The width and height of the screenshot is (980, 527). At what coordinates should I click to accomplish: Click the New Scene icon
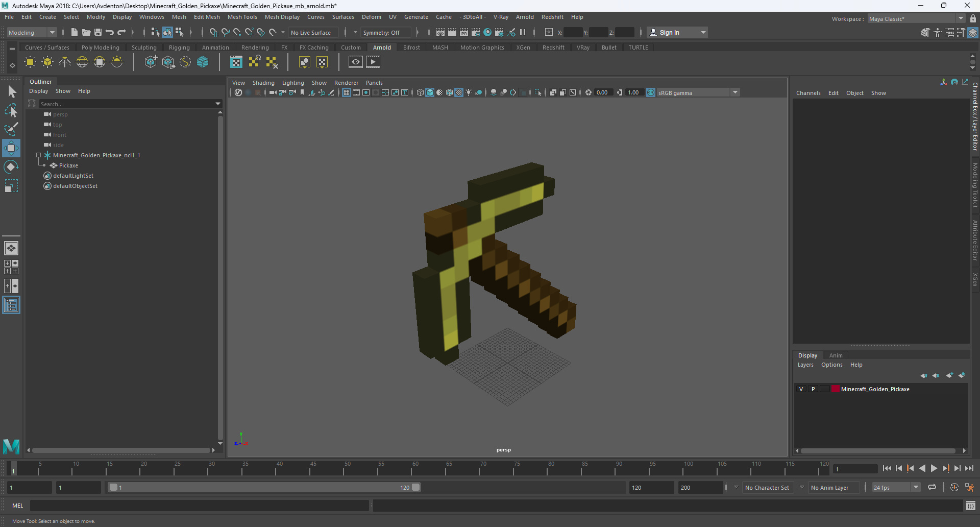pos(75,33)
